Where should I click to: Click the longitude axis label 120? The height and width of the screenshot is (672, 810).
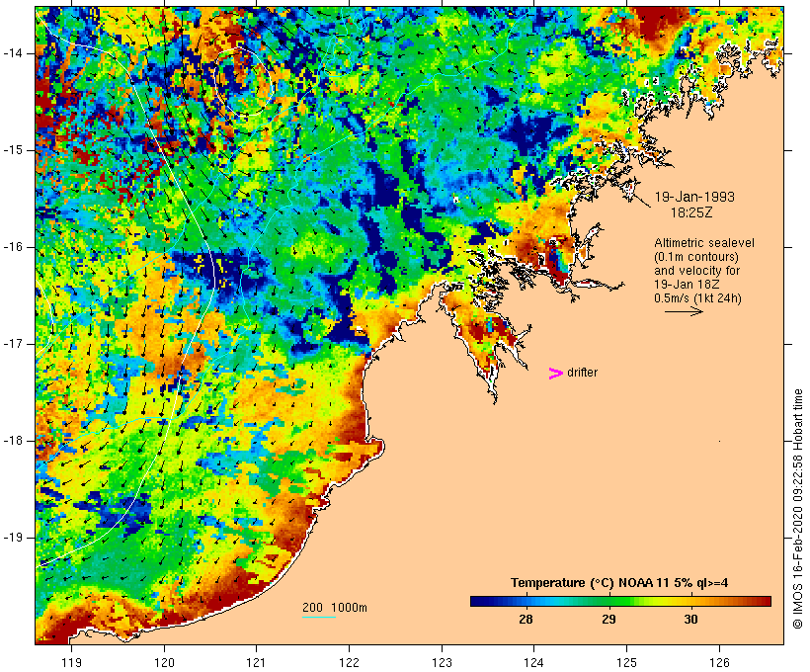164,662
